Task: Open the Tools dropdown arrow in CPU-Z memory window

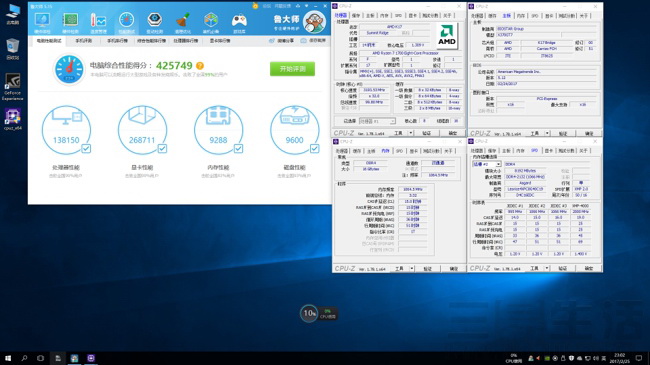Action: pyautogui.click(x=412, y=269)
